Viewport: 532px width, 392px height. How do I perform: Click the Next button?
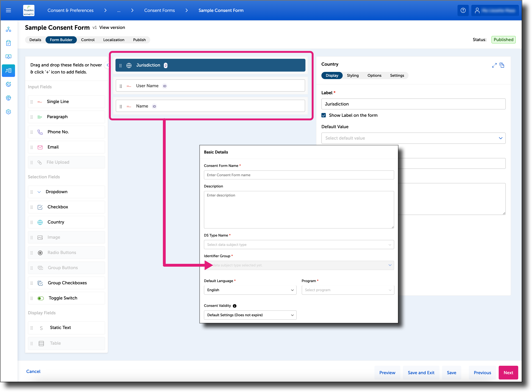pyautogui.click(x=508, y=373)
